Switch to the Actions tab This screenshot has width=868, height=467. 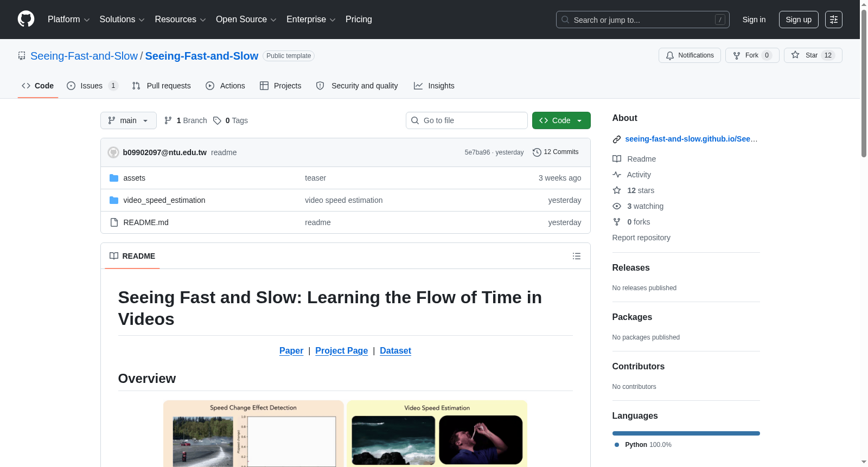[x=225, y=86]
